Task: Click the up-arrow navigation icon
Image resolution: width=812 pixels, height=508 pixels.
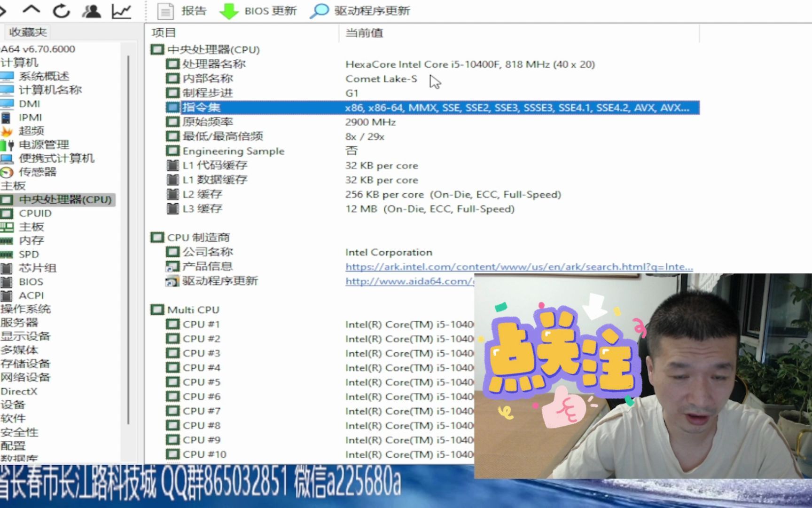Action: click(31, 10)
